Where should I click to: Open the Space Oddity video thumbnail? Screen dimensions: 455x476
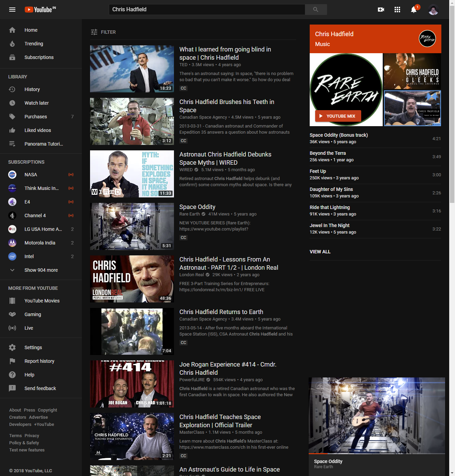(132, 226)
